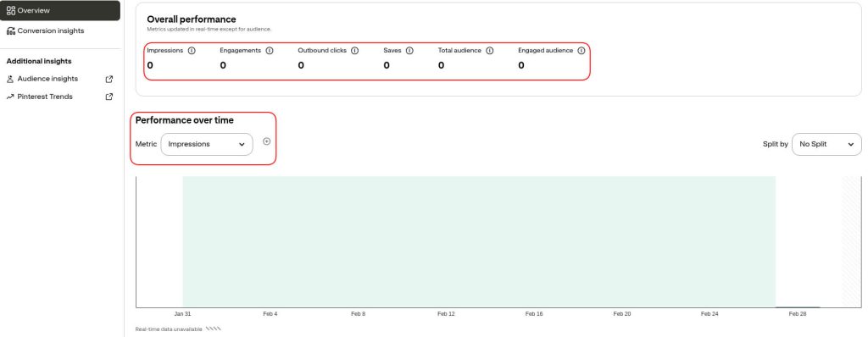Open the Metric Impressions dropdown

[207, 145]
